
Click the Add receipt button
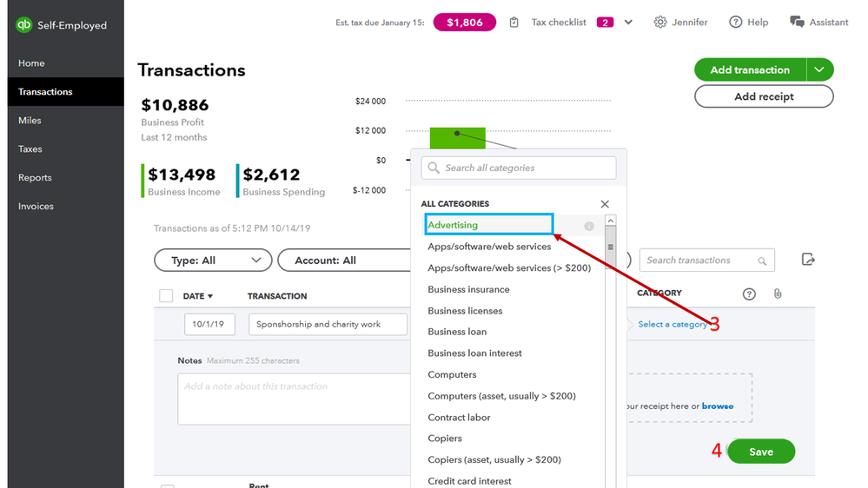(x=764, y=96)
